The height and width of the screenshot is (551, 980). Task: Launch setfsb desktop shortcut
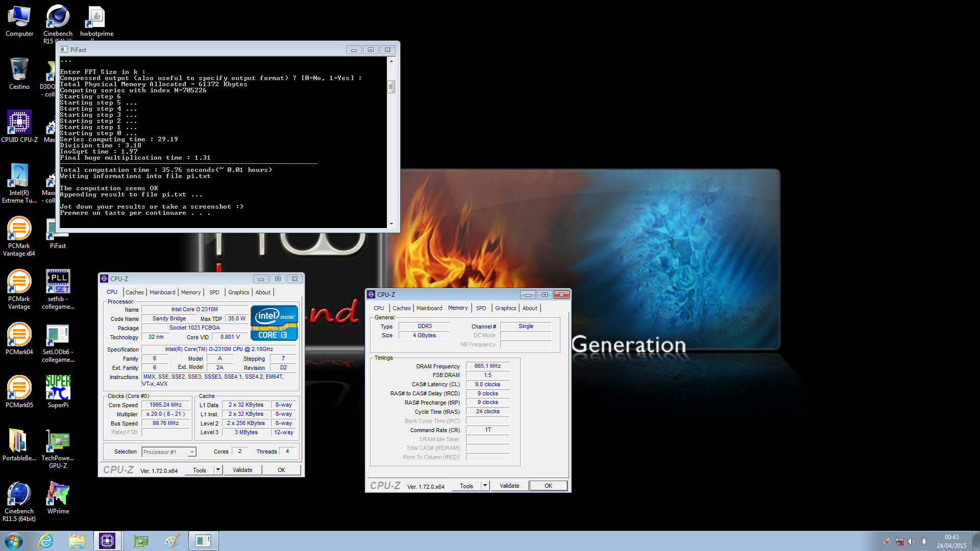click(58, 290)
